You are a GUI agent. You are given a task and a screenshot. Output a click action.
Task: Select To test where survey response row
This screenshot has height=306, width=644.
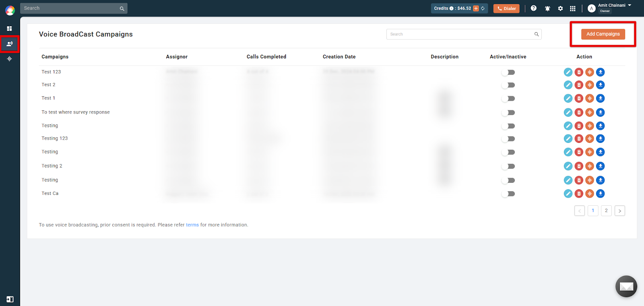[x=76, y=112]
